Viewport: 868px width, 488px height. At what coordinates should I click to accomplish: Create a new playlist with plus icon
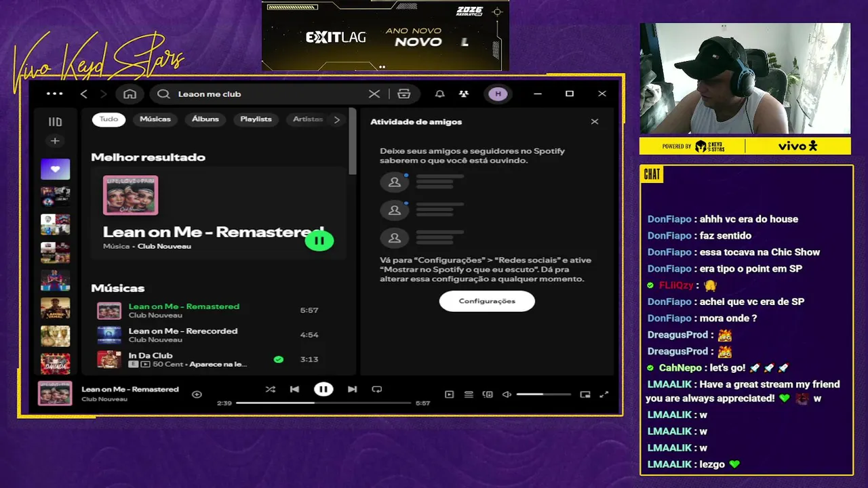55,141
